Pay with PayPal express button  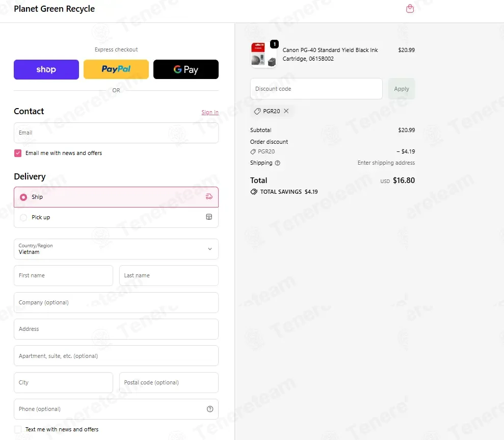tap(116, 69)
